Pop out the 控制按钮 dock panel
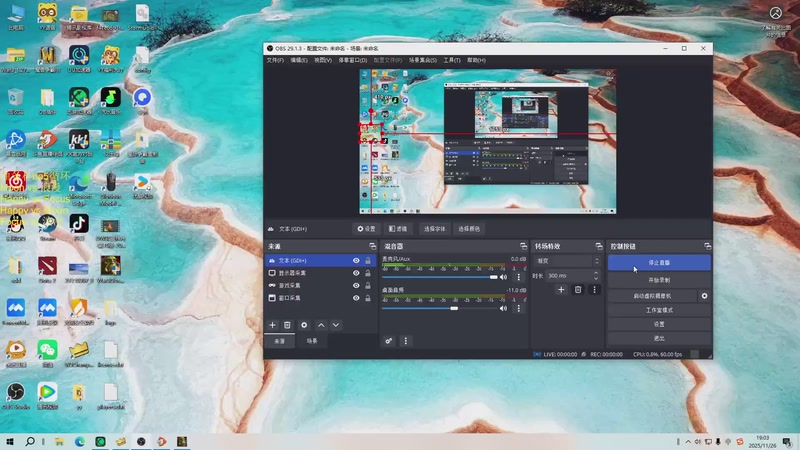The height and width of the screenshot is (450, 800). pos(708,246)
